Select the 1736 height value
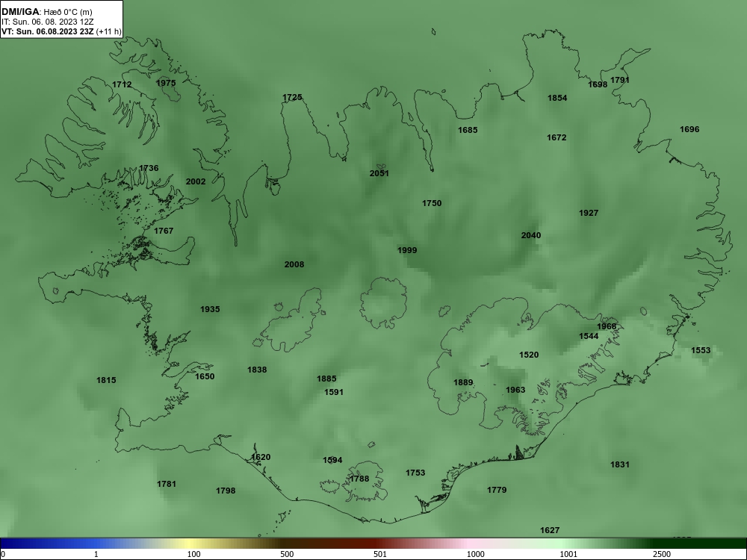Viewport: 747px width, 560px height. pyautogui.click(x=149, y=168)
